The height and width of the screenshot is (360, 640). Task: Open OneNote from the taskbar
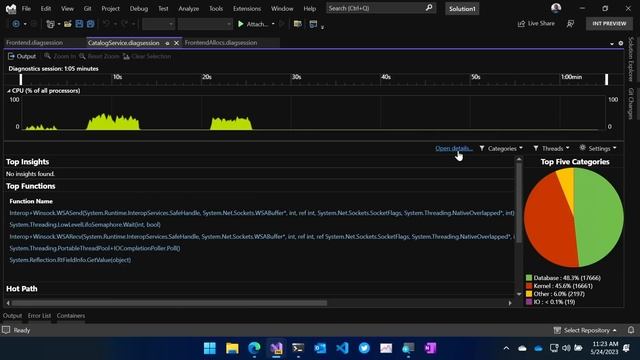430,348
